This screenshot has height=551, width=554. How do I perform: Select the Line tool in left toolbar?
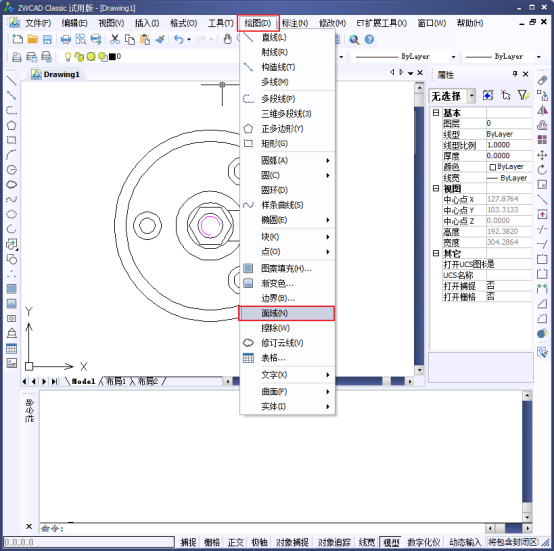11,81
